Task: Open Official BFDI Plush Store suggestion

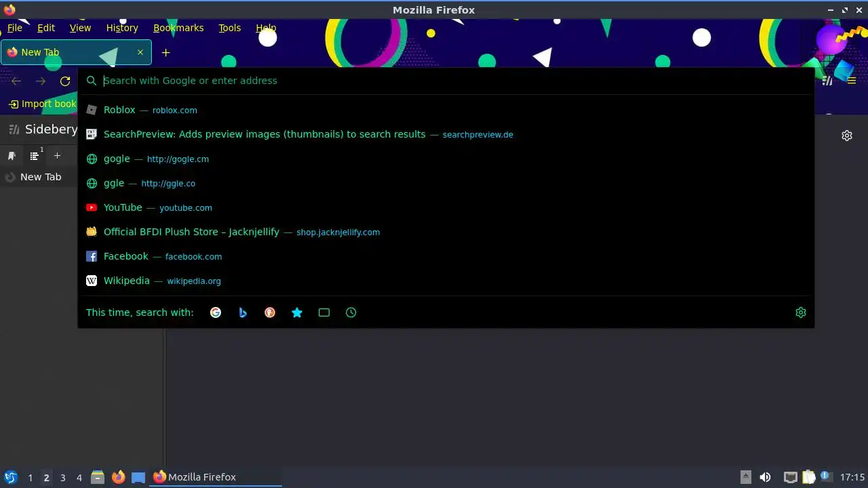Action: click(x=446, y=232)
